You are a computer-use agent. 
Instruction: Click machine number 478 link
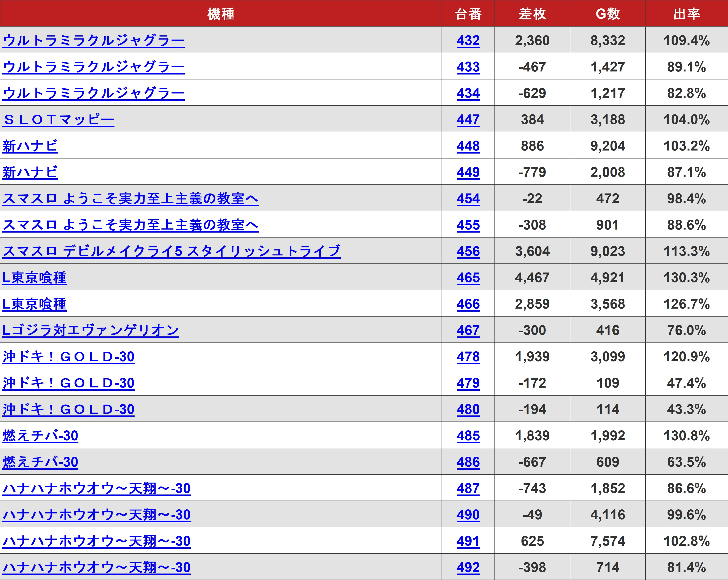[468, 357]
